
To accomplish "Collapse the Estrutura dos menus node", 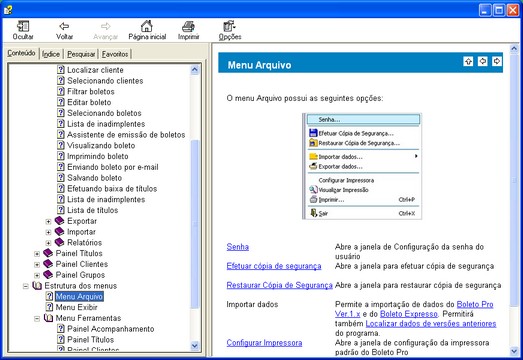I will coord(26,286).
